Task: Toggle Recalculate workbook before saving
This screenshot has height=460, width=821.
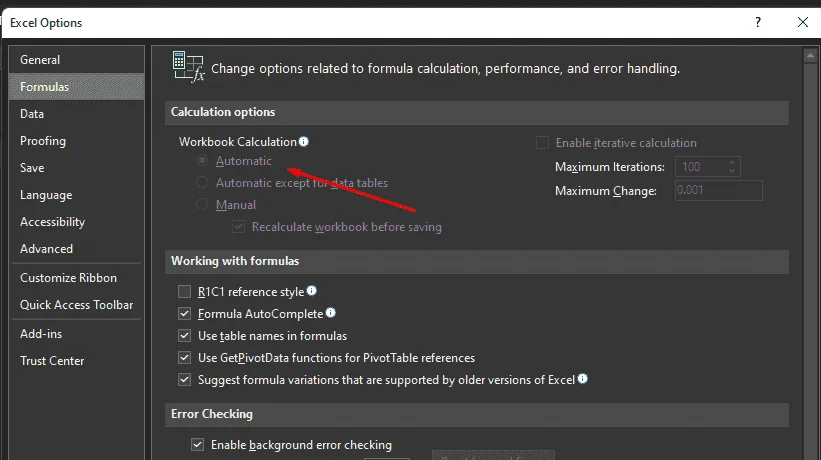Action: [238, 227]
